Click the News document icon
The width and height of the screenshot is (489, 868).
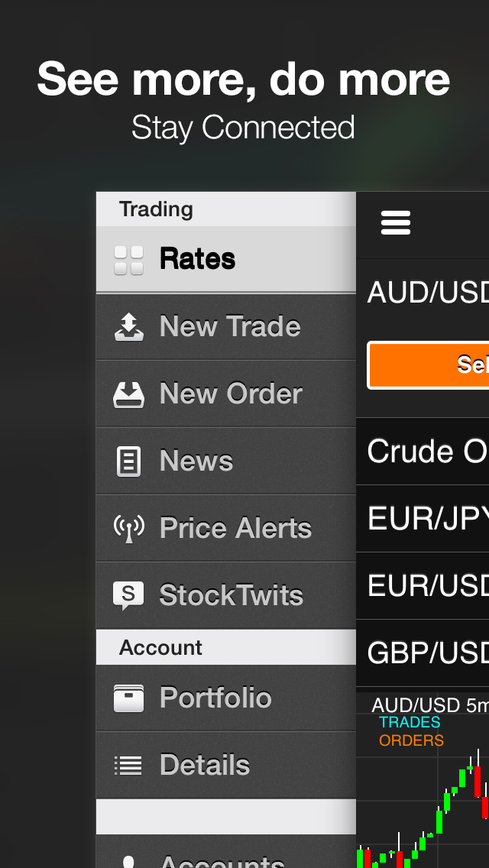coord(128,462)
